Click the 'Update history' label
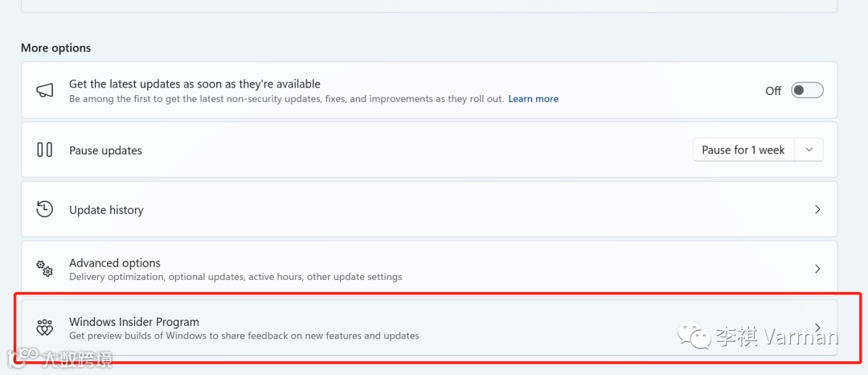Screen dimensions: 868x375 tap(106, 210)
